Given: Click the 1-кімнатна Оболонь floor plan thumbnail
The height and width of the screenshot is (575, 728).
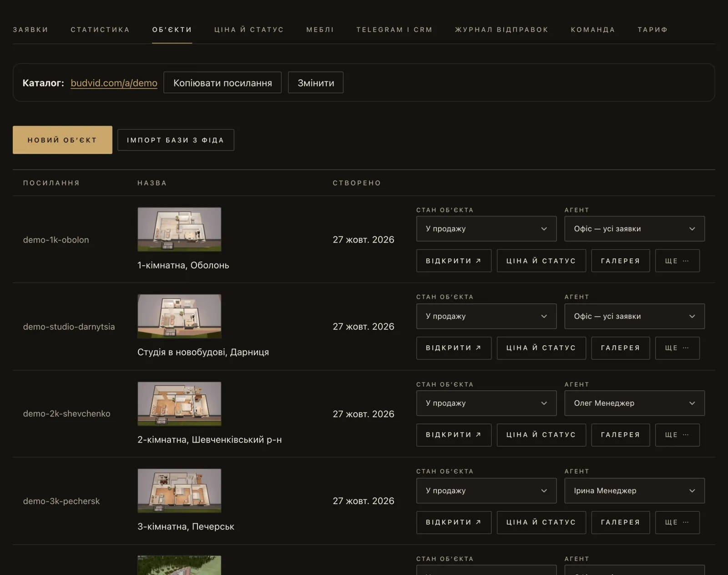Looking at the screenshot, I should point(179,229).
